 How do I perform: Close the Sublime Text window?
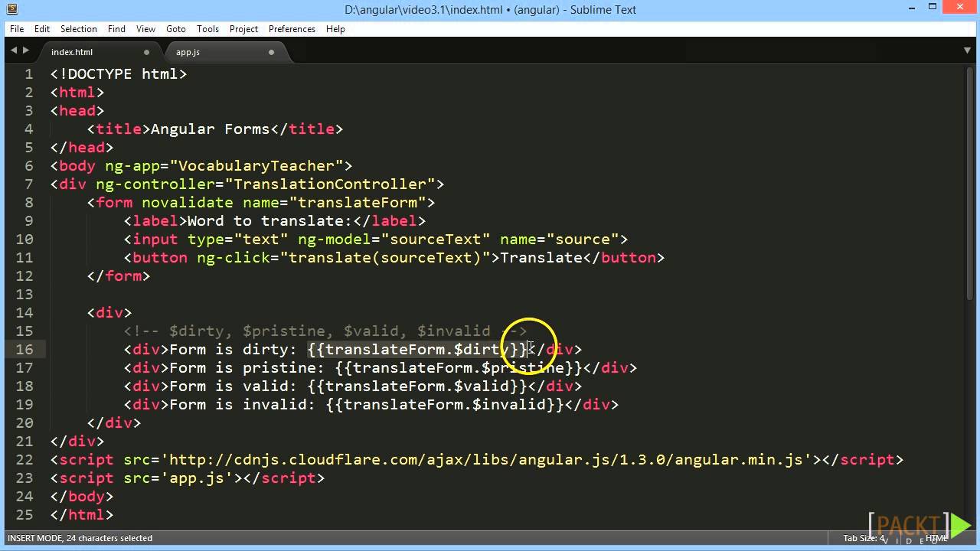pos(959,8)
